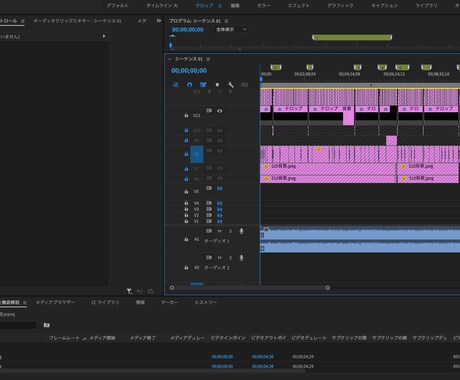Image resolution: width=460 pixels, height=380 pixels.
Task: Switch to the カラー workspace
Action: point(263,6)
